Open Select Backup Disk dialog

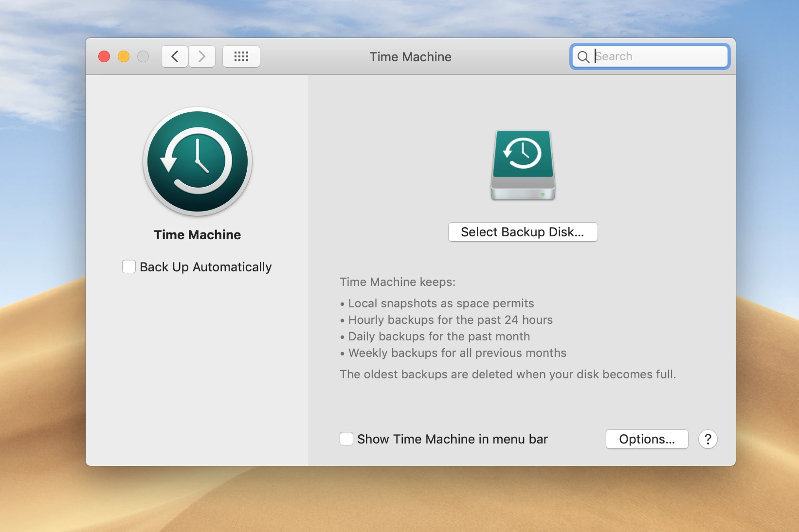click(522, 232)
